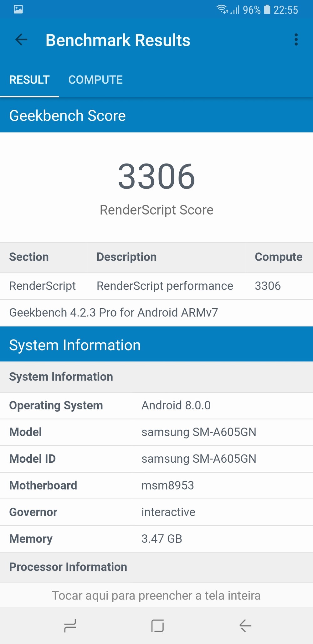Tap the Wi-Fi status icon
313x644 pixels.
pos(222,9)
